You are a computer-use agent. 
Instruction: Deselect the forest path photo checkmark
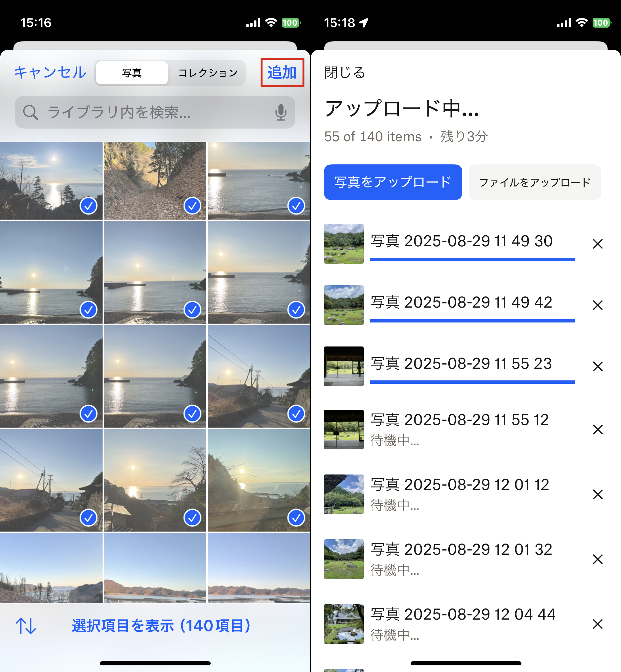[192, 206]
